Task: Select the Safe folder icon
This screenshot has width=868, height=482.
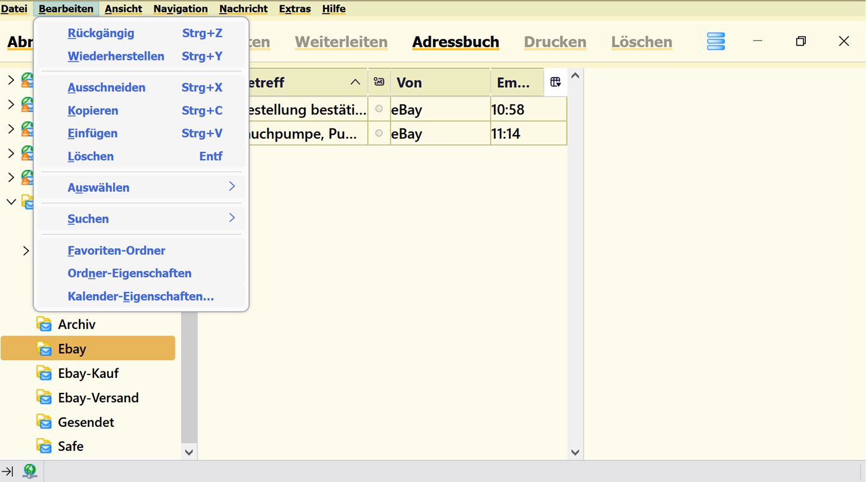Action: pyautogui.click(x=44, y=446)
